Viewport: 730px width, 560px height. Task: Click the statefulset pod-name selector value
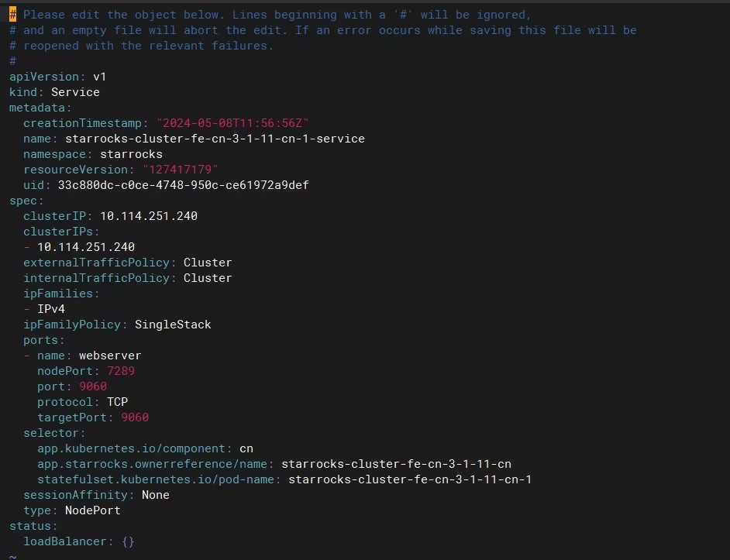[410, 479]
